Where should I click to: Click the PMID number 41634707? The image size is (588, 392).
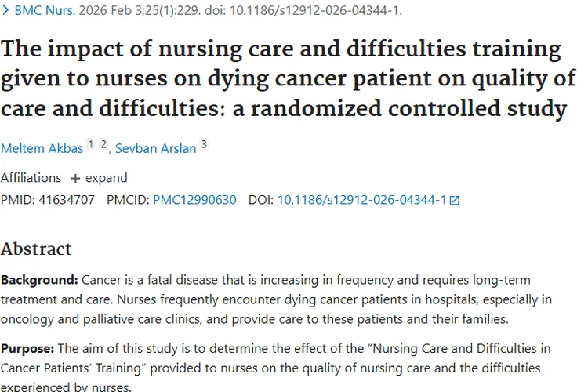pos(65,200)
